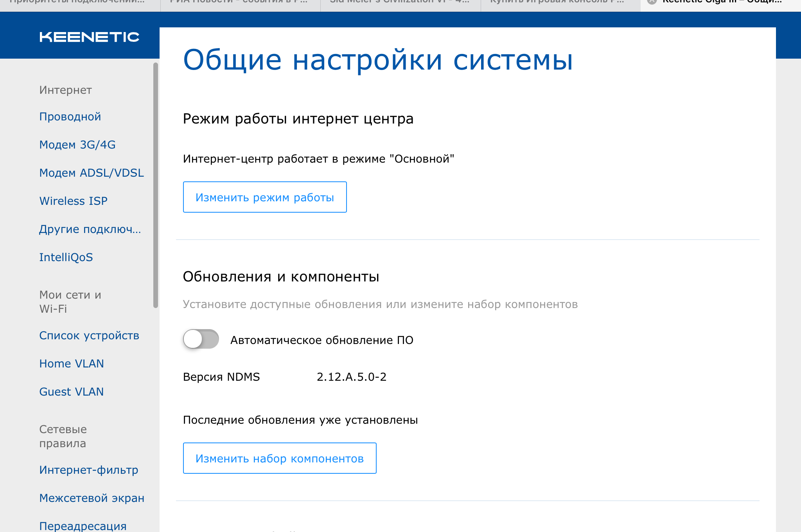This screenshot has height=532, width=801.
Task: Open Межсетевой экран settings
Action: pos(92,498)
